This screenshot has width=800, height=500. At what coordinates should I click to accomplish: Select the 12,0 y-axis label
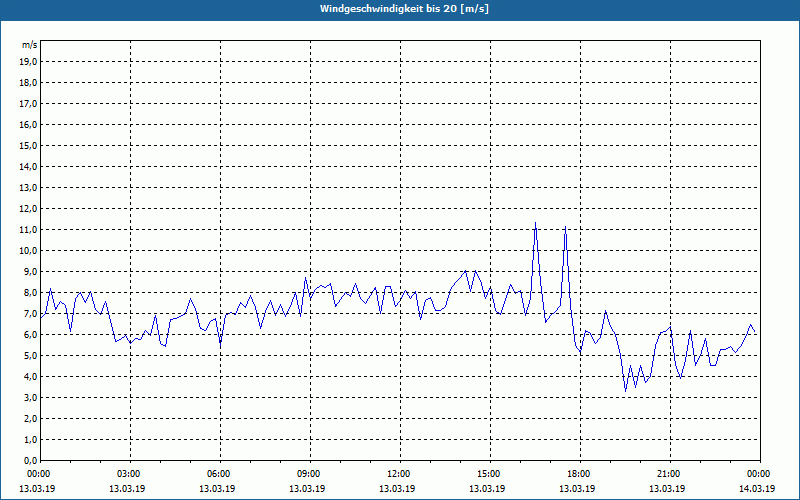tap(28, 209)
